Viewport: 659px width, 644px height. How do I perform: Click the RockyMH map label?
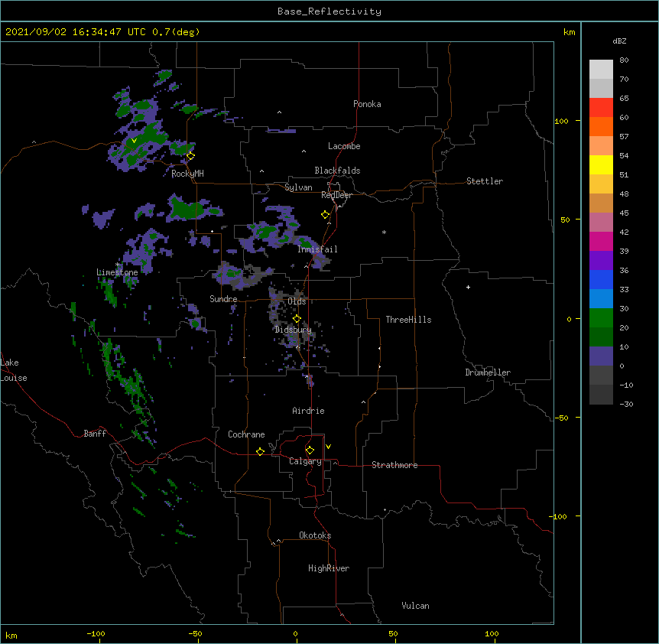[x=187, y=174]
